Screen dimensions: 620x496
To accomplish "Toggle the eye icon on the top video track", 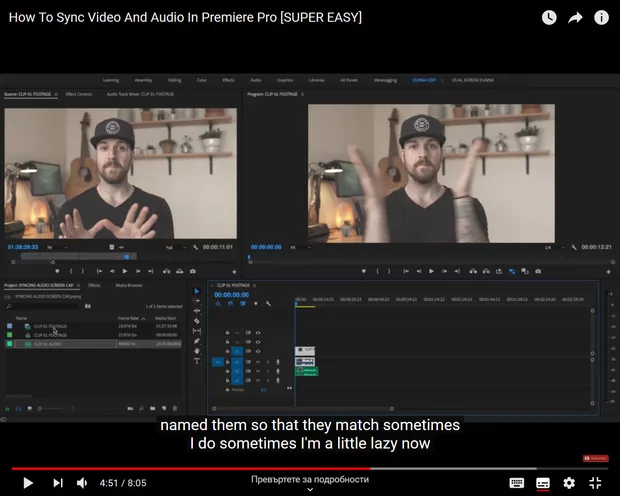I will (x=258, y=332).
